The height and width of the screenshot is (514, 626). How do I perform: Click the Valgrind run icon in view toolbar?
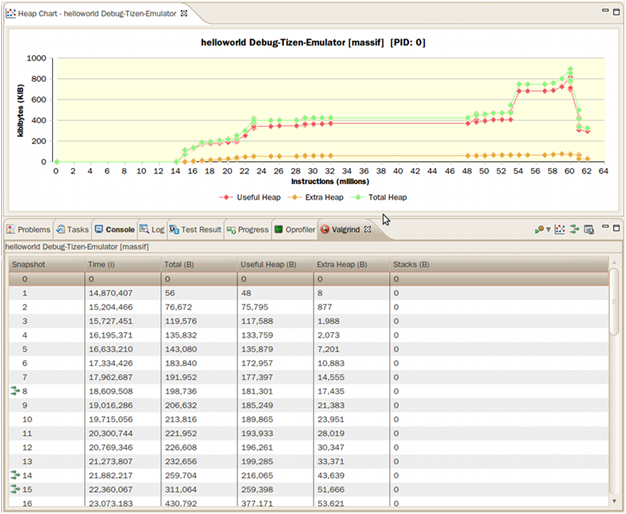coord(540,229)
